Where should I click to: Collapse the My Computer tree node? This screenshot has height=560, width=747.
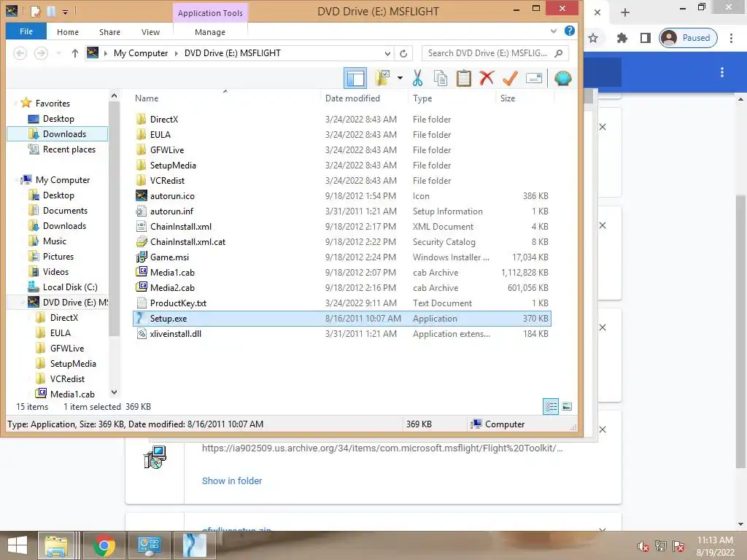point(16,180)
